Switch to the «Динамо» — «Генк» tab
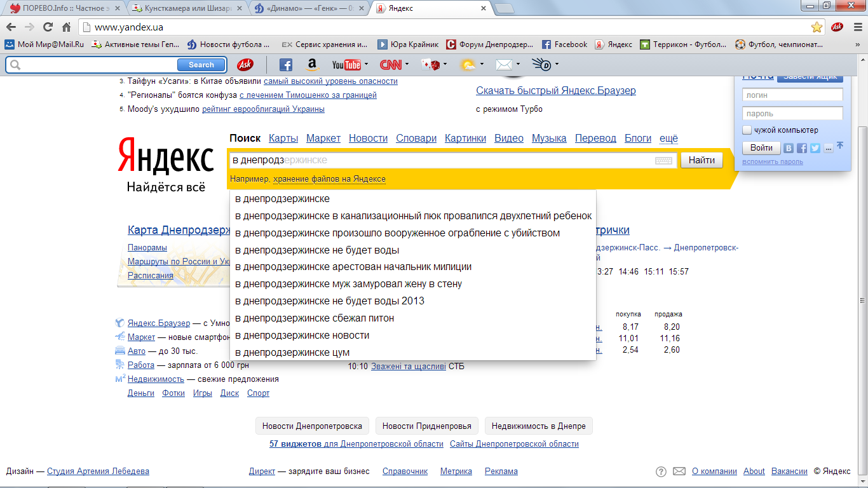 tap(309, 8)
